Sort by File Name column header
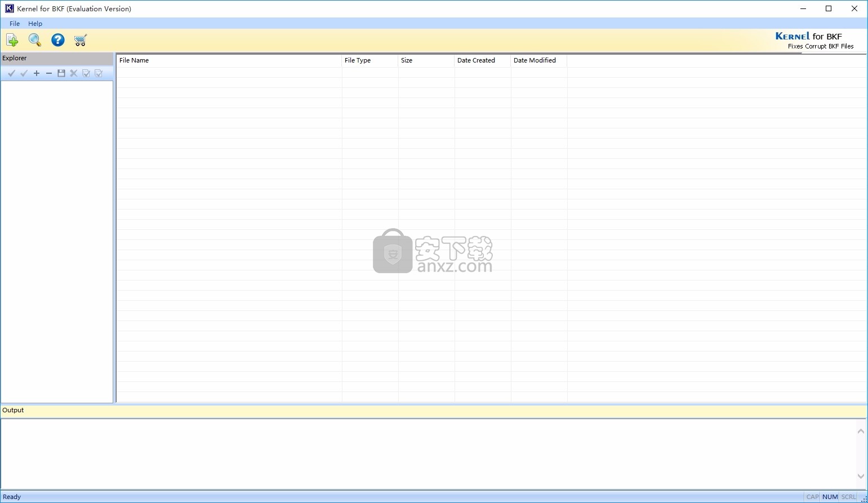868x503 pixels. [x=229, y=60]
